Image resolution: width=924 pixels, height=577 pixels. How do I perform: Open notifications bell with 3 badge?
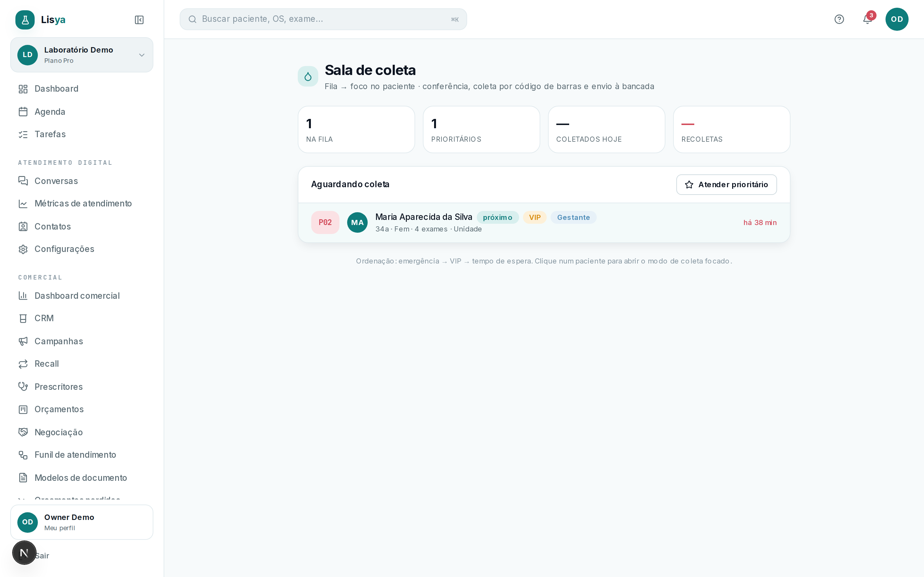pyautogui.click(x=868, y=19)
